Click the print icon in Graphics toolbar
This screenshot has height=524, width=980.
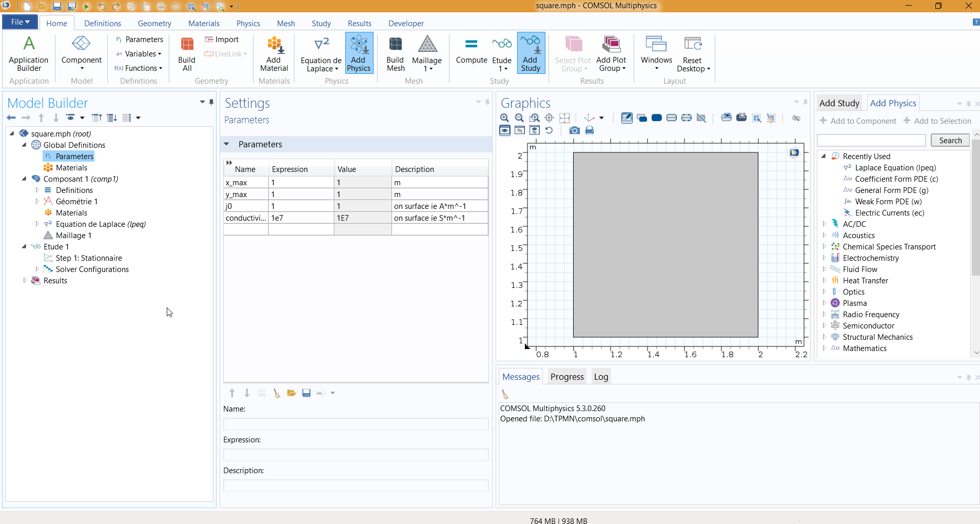pos(590,130)
